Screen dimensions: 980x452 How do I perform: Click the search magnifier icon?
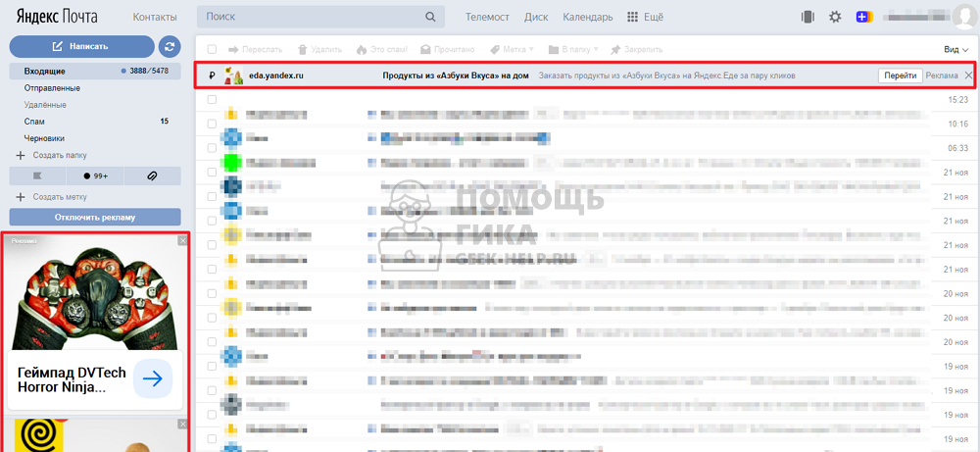(429, 17)
